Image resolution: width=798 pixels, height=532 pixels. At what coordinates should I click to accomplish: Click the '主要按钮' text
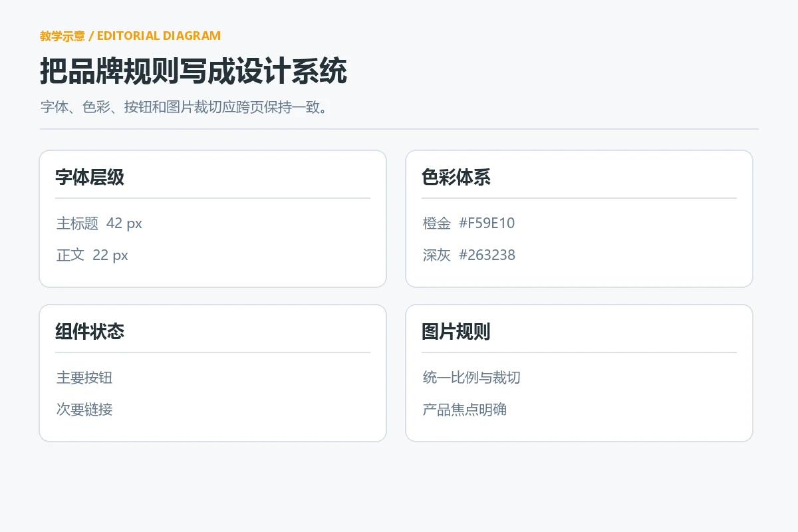coord(84,378)
